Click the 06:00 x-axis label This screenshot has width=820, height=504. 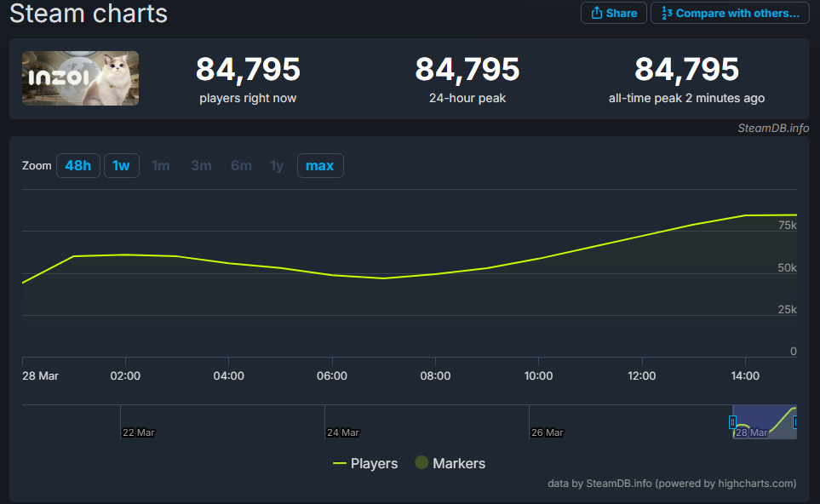click(332, 376)
